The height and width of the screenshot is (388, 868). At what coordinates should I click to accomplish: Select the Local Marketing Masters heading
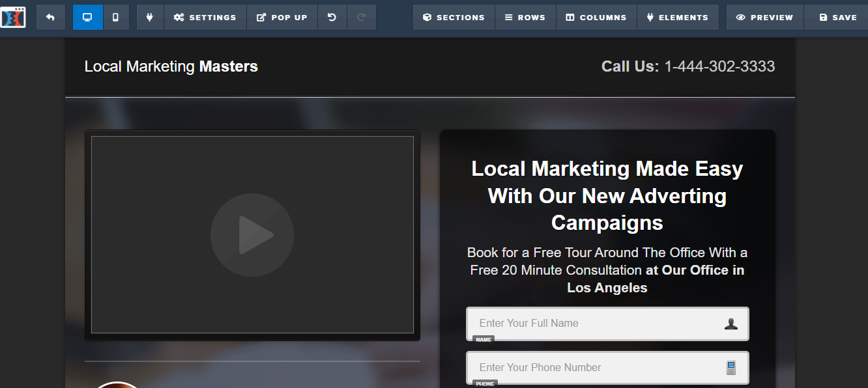tap(171, 66)
